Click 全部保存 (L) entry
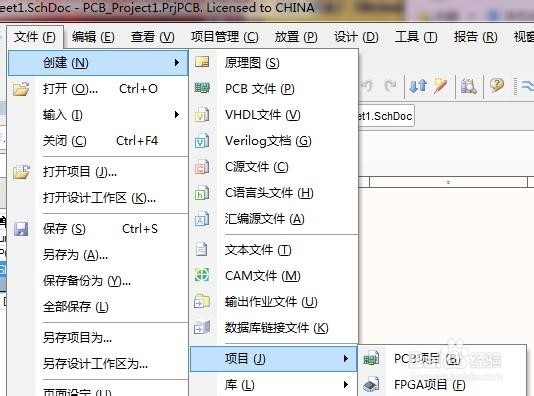The width and height of the screenshot is (534, 396). coord(98,307)
